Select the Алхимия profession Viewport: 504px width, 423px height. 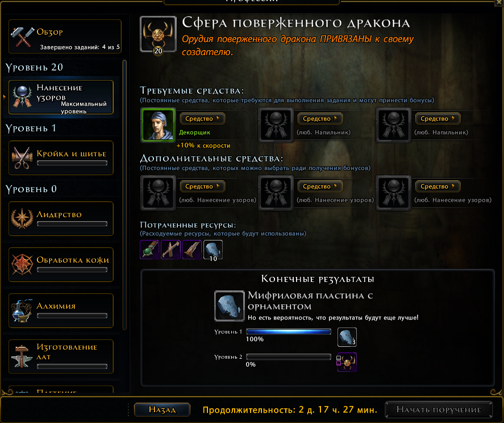point(61,310)
